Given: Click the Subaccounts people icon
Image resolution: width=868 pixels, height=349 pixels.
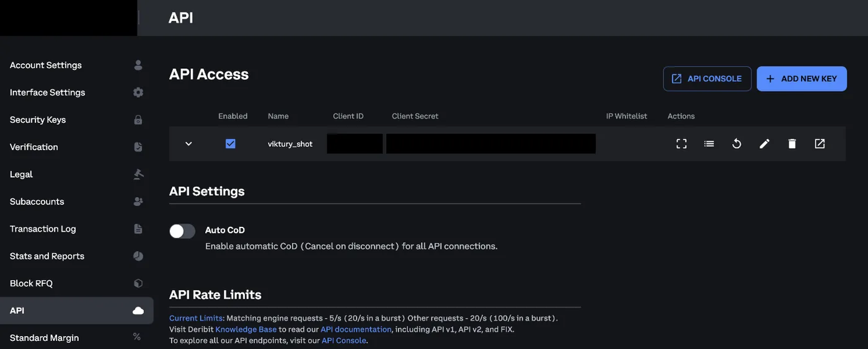Looking at the screenshot, I should 138,201.
